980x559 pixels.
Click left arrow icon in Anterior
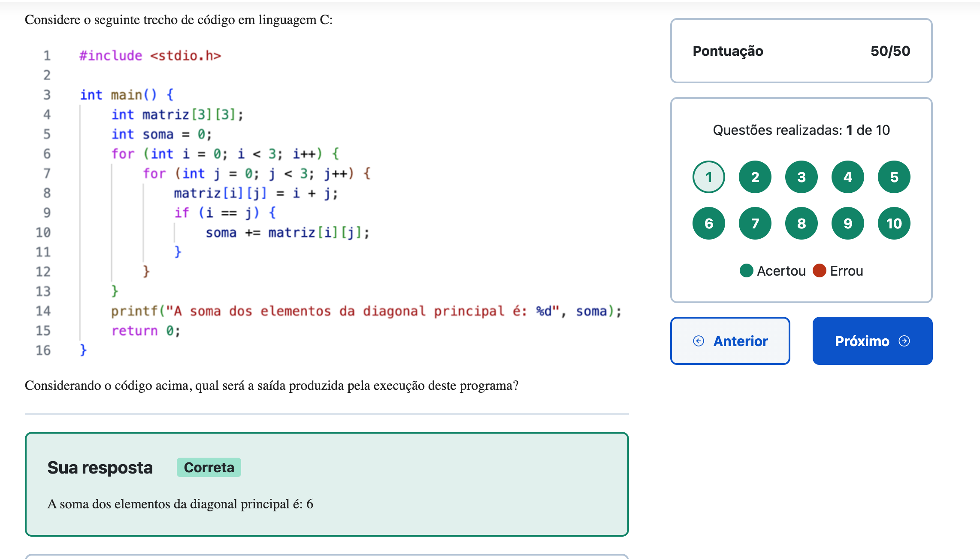[699, 341]
